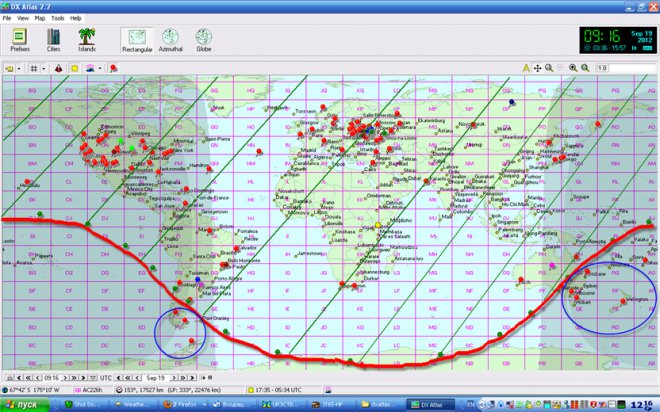The width and height of the screenshot is (660, 412).
Task: Expand the map layer dropdown arrow
Action: click(101, 68)
